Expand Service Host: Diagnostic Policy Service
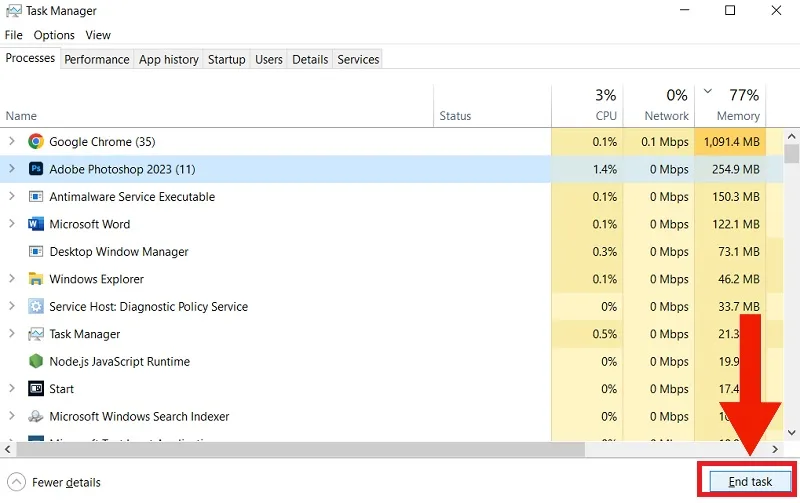Image resolution: width=800 pixels, height=503 pixels. (x=12, y=307)
